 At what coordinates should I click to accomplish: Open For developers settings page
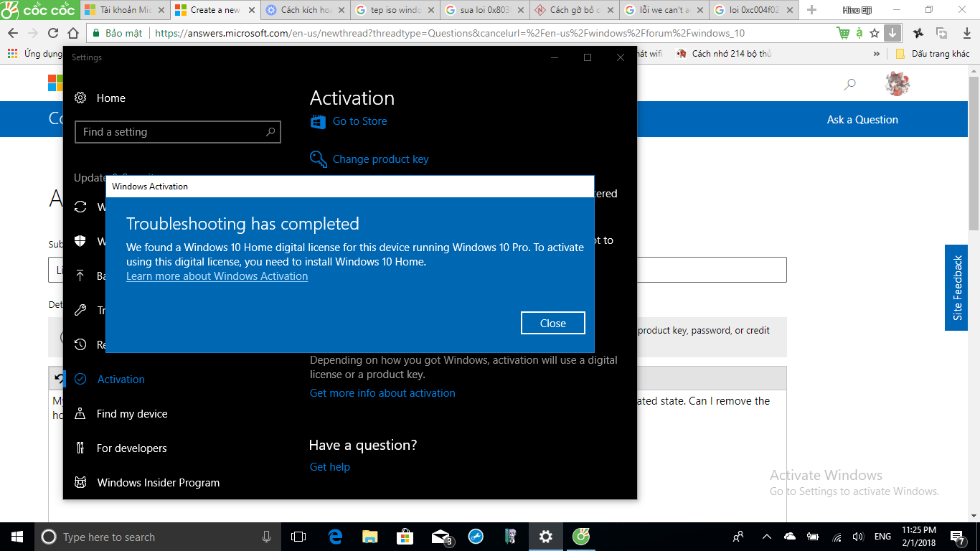click(x=131, y=448)
